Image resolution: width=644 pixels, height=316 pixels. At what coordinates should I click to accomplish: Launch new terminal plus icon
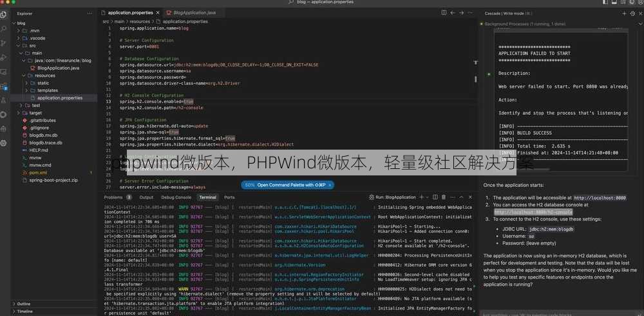[x=421, y=197]
